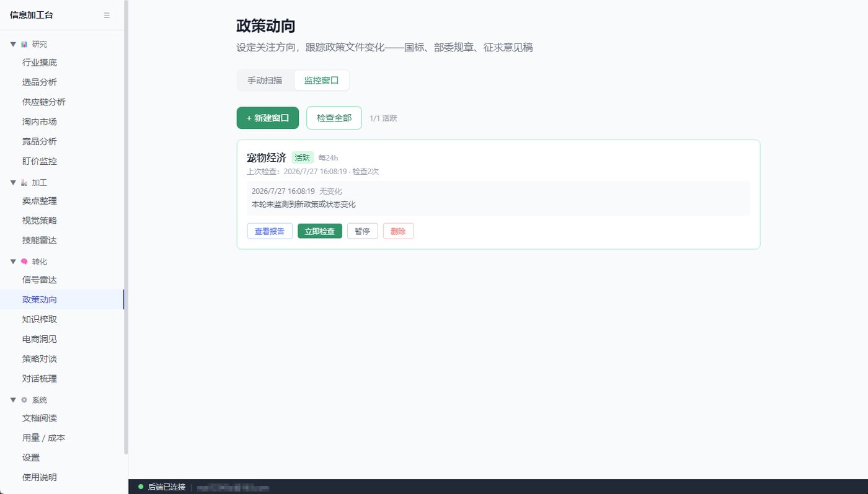868x494 pixels.
Task: Collapse the 研究 section triangle
Action: [13, 44]
